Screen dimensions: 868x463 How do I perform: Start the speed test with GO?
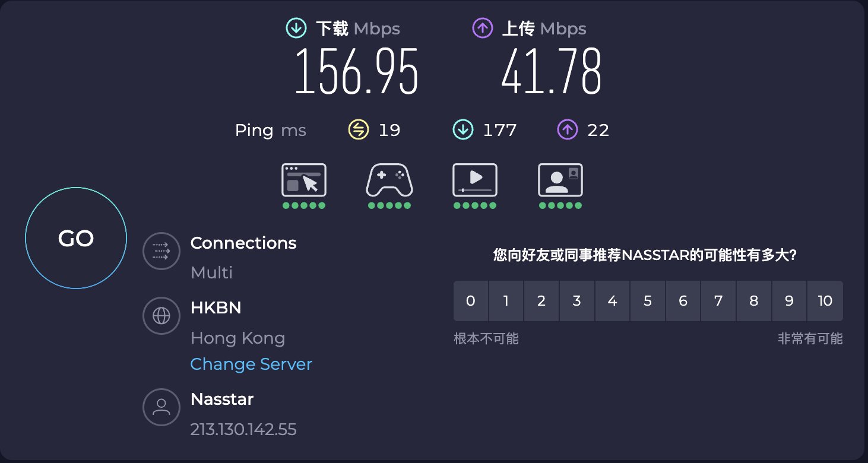[x=76, y=238]
